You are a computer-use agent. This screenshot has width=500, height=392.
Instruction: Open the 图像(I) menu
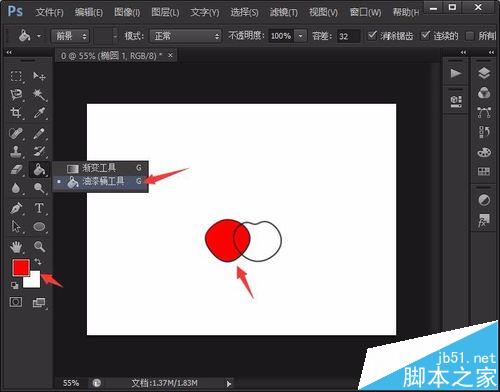pyautogui.click(x=127, y=13)
